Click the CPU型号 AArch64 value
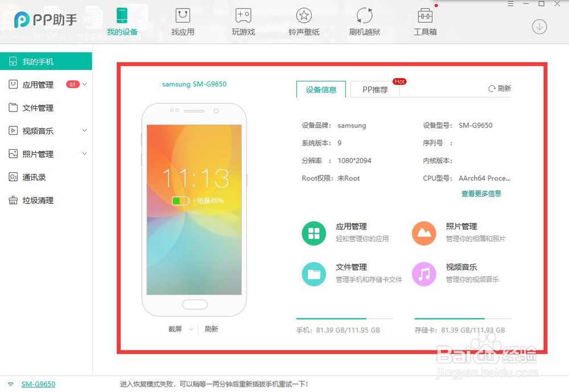The height and width of the screenshot is (392, 569). (484, 178)
